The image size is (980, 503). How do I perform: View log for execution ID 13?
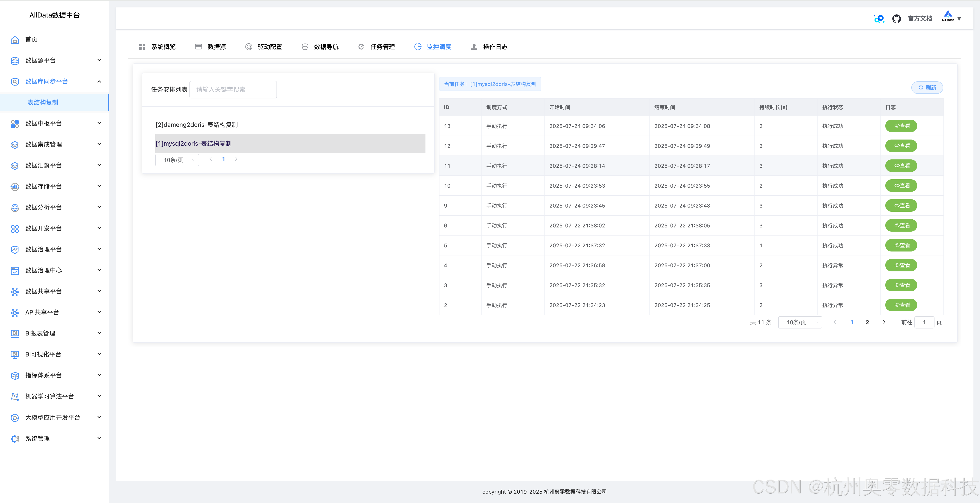(901, 126)
